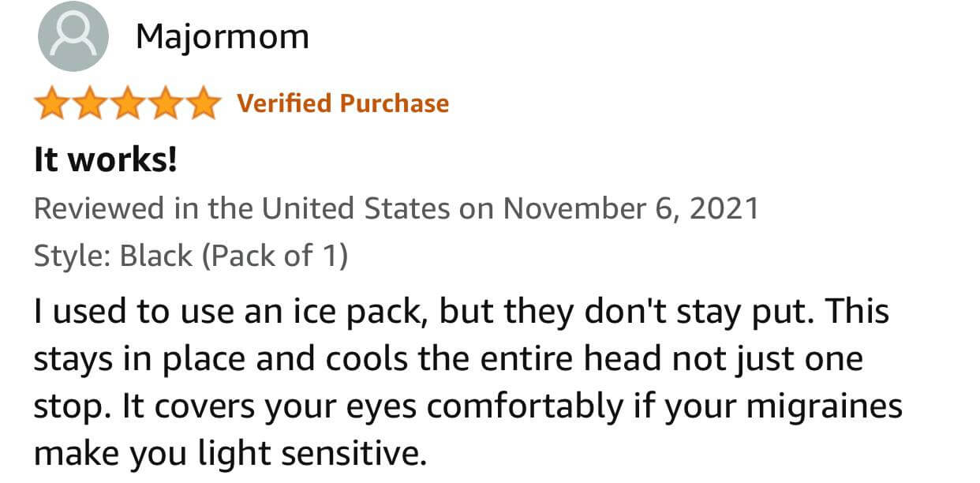Click the first orange rating star
This screenshot has width=980, height=483.
click(51, 104)
